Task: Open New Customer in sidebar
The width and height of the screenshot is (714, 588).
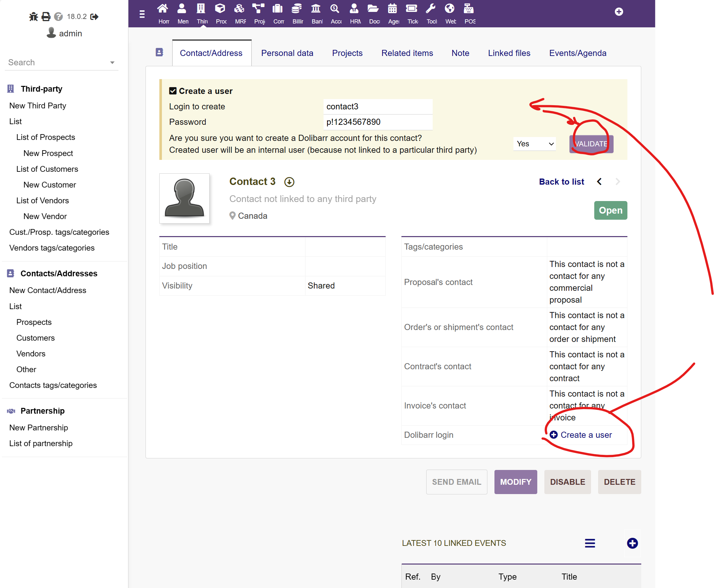Action: pyautogui.click(x=50, y=185)
